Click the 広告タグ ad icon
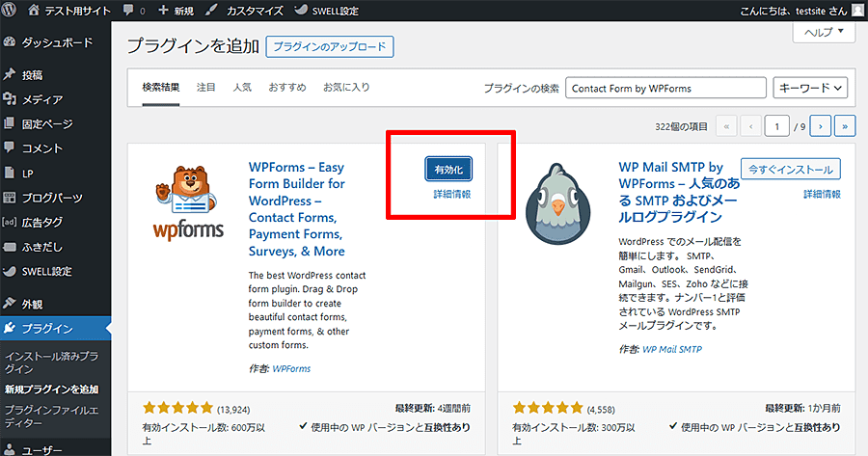Image resolution: width=868 pixels, height=456 pixels. click(9, 222)
